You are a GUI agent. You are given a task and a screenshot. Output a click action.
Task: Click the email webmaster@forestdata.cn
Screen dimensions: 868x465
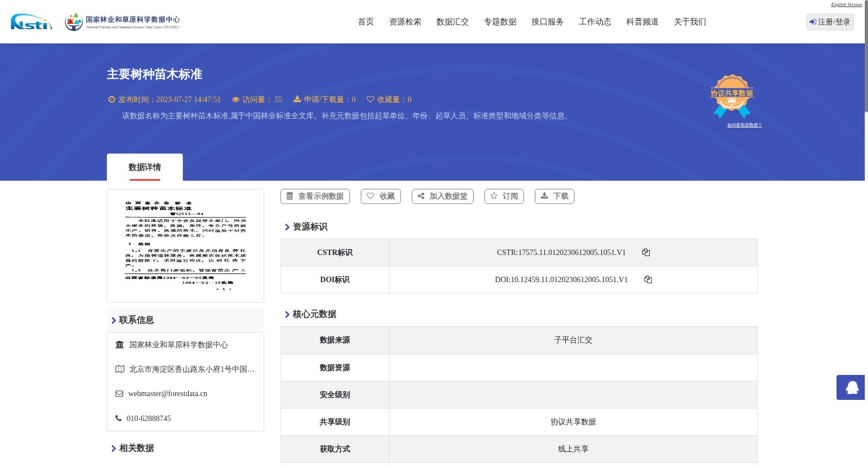(168, 393)
